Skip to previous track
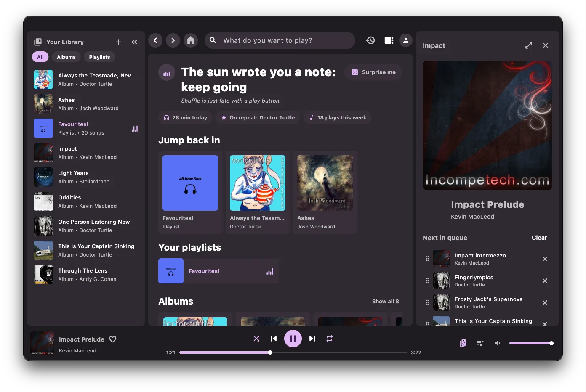This screenshot has height=392, width=586. (274, 339)
